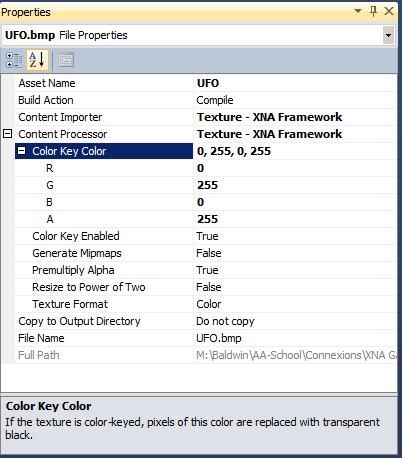Close the Properties panel

click(x=389, y=11)
